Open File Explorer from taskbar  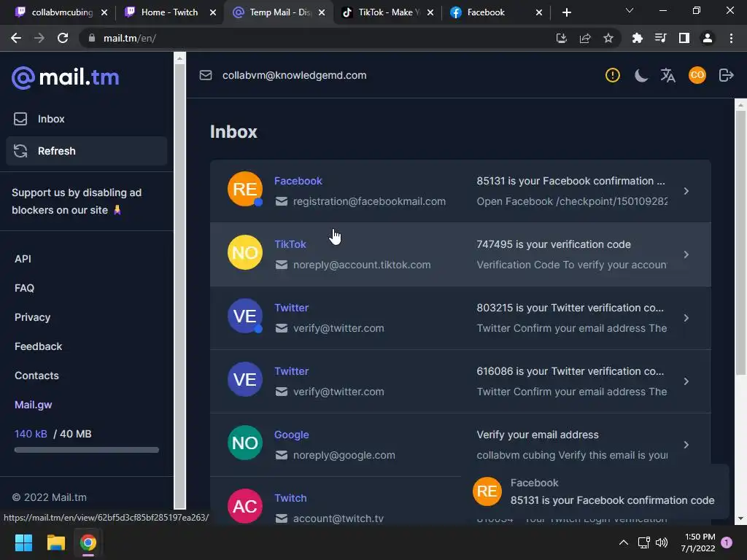click(55, 542)
